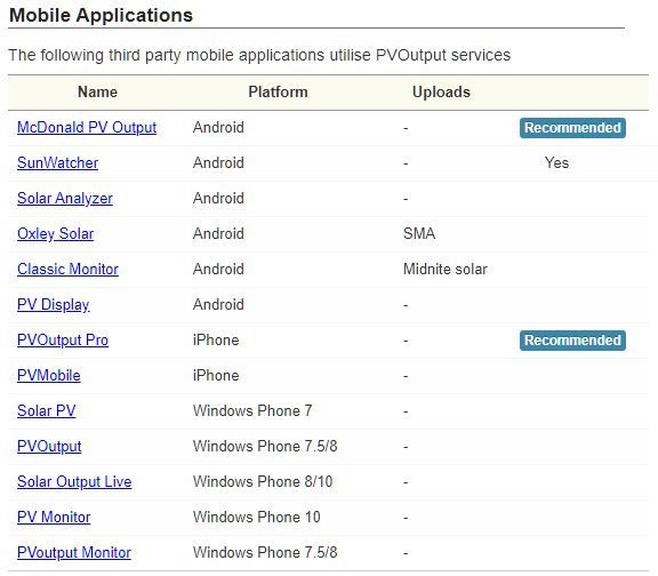Click the Solar PV link
Viewport: 658px width, 576px height.
click(x=46, y=411)
